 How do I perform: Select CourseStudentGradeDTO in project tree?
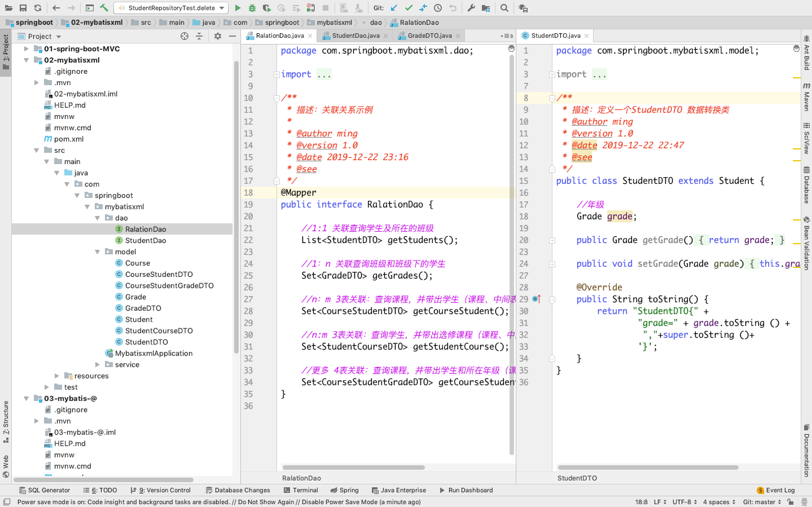coord(169,286)
